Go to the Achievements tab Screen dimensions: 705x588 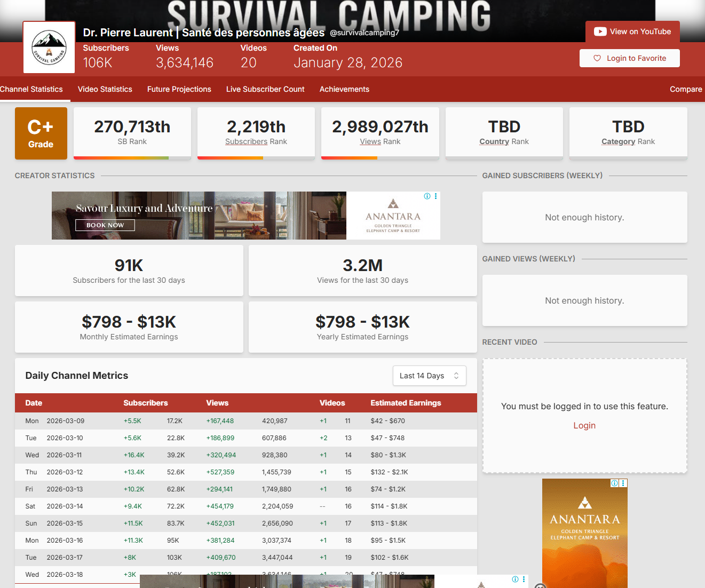point(344,89)
